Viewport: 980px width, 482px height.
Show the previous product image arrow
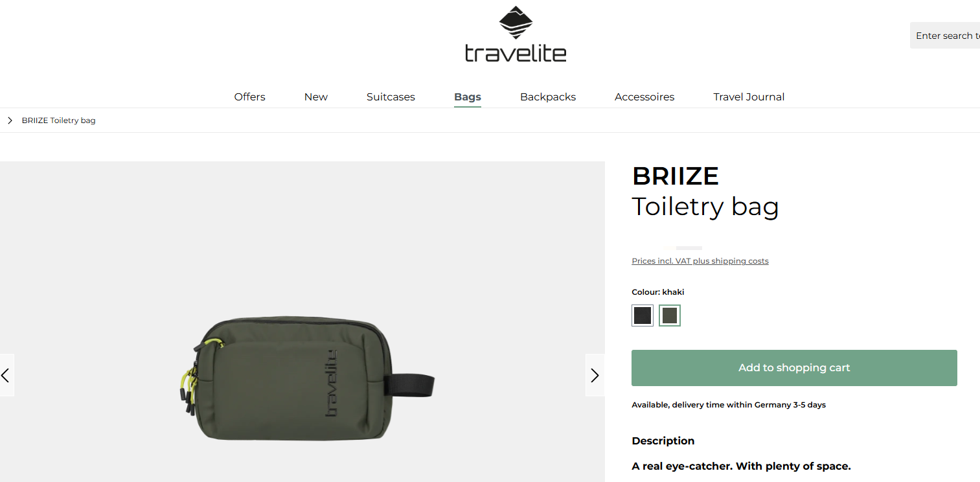pos(6,375)
